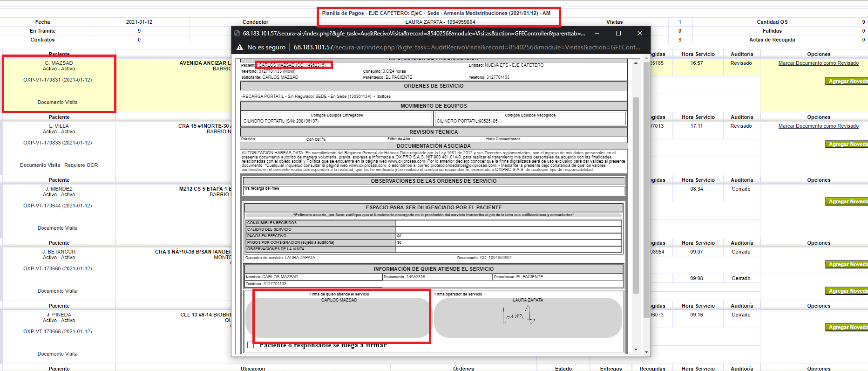Click service time '09:16'
Image resolution: width=868 pixels, height=371 pixels.
[x=697, y=315]
